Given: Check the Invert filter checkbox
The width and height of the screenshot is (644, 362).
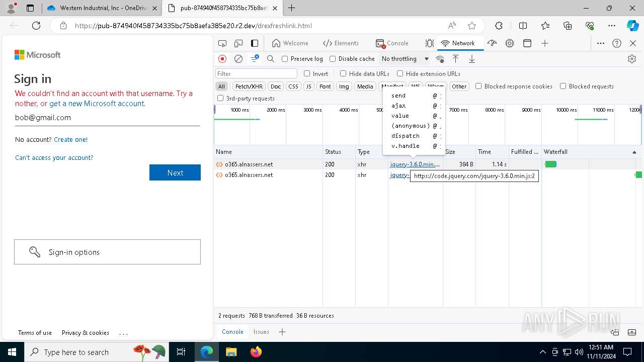Looking at the screenshot, I should tap(307, 73).
